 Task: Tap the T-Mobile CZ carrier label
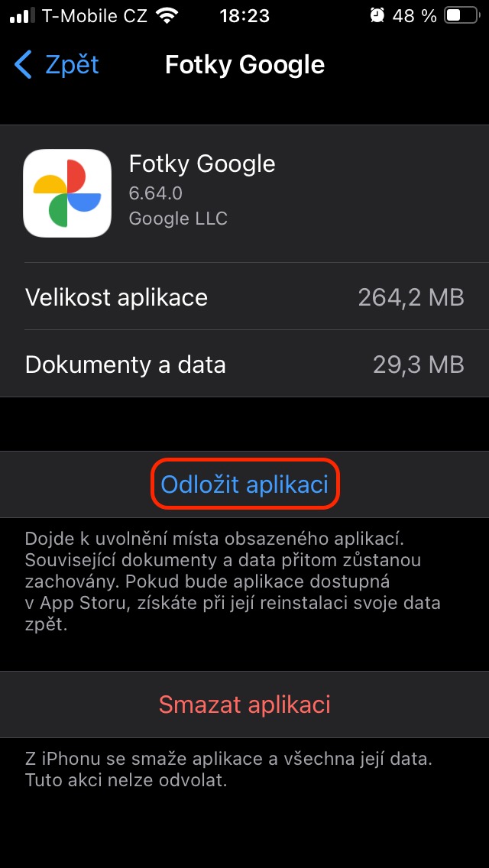point(95,15)
